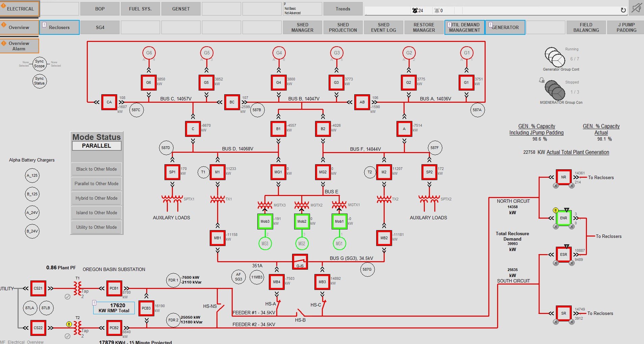Open the CS21 utility switch

tap(38, 288)
